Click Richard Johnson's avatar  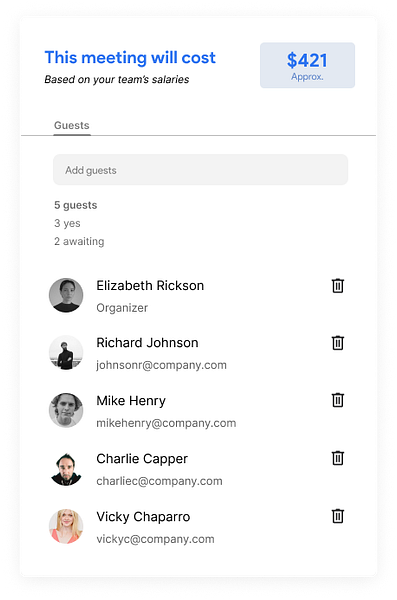tap(66, 352)
